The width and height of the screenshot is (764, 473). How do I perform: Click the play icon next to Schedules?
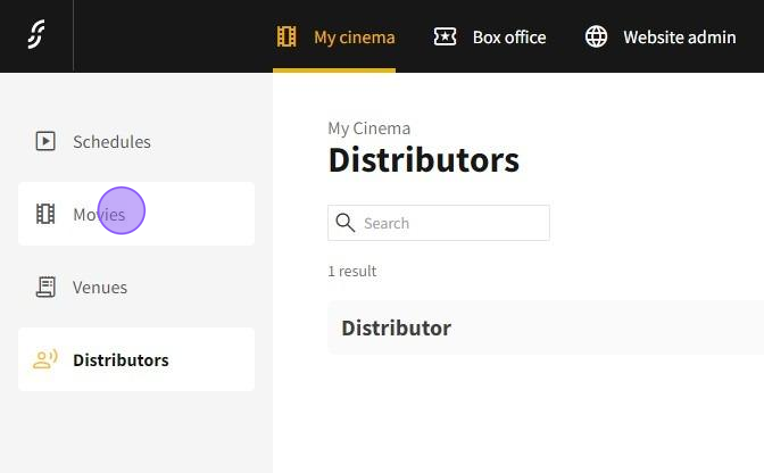coord(45,142)
